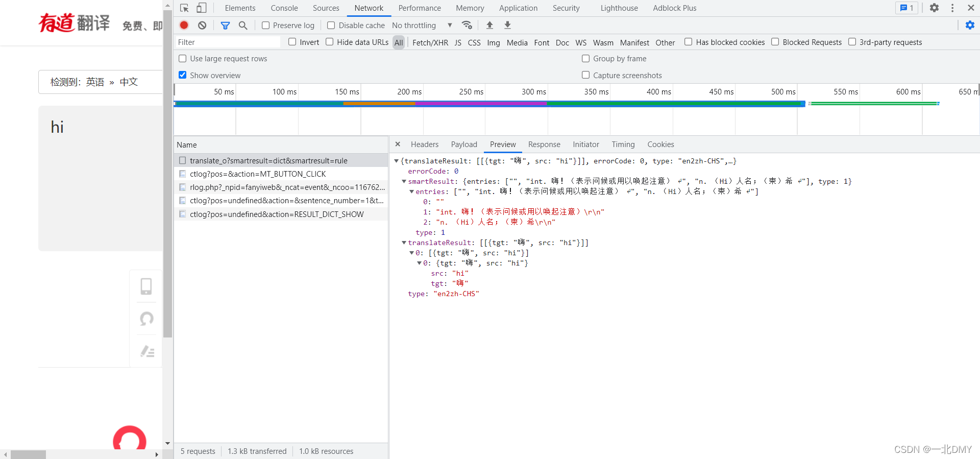The height and width of the screenshot is (459, 980).
Task: Uncheck Show overview checkbox
Action: (x=182, y=75)
